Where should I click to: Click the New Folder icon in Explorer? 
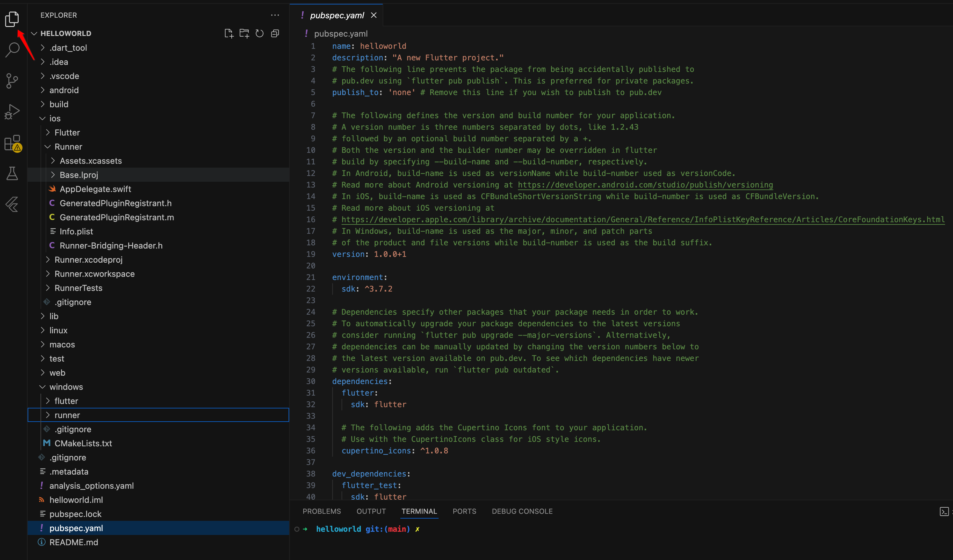(244, 34)
